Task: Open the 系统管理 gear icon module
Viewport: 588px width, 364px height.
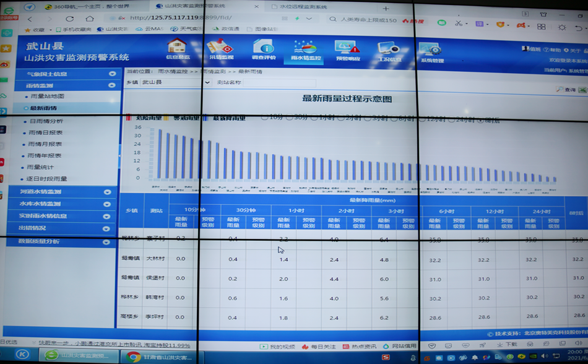Action: (431, 52)
